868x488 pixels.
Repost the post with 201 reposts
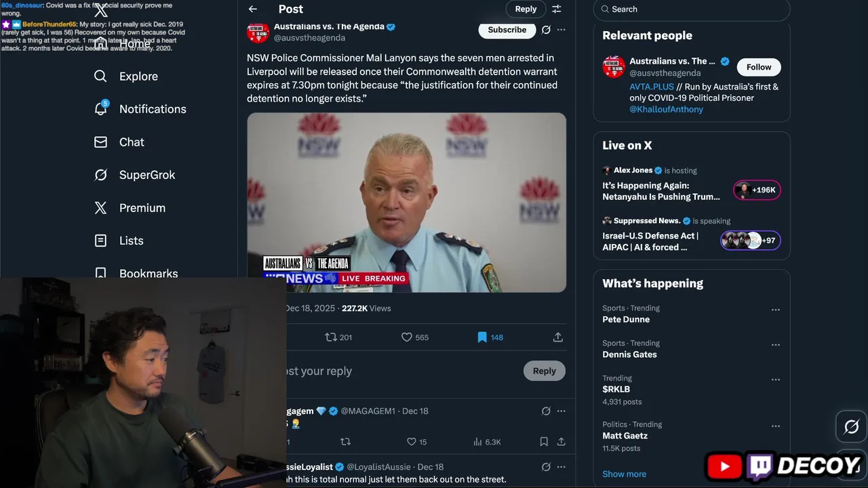[331, 337]
